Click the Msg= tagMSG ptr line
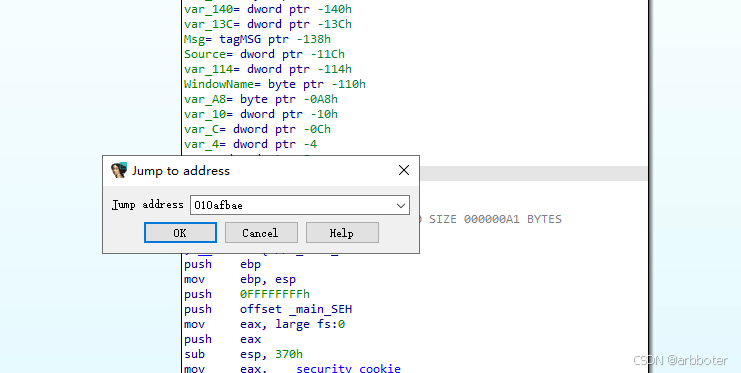This screenshot has height=373, width=741. pyautogui.click(x=257, y=39)
